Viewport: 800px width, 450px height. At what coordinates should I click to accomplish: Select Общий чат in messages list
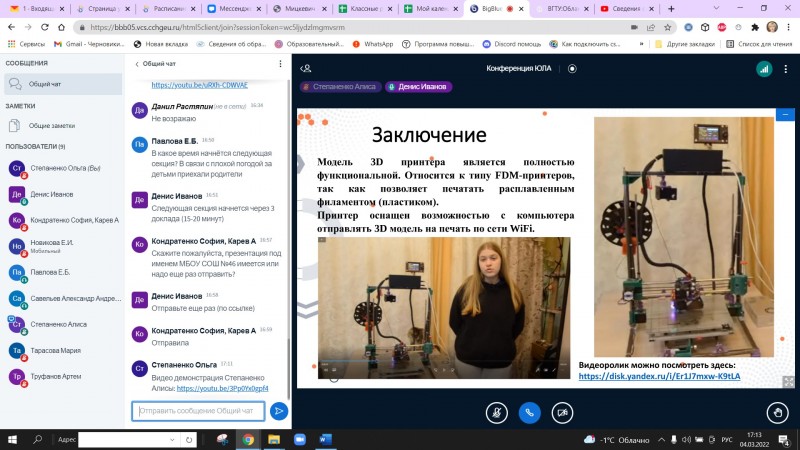44,84
